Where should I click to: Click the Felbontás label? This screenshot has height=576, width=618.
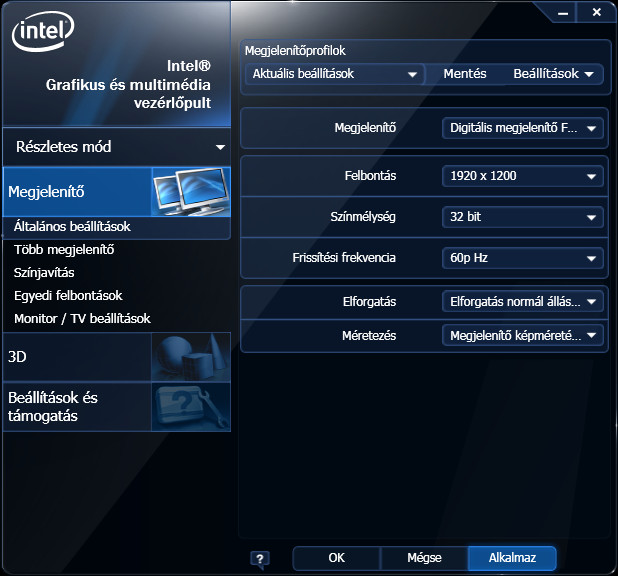click(x=370, y=176)
